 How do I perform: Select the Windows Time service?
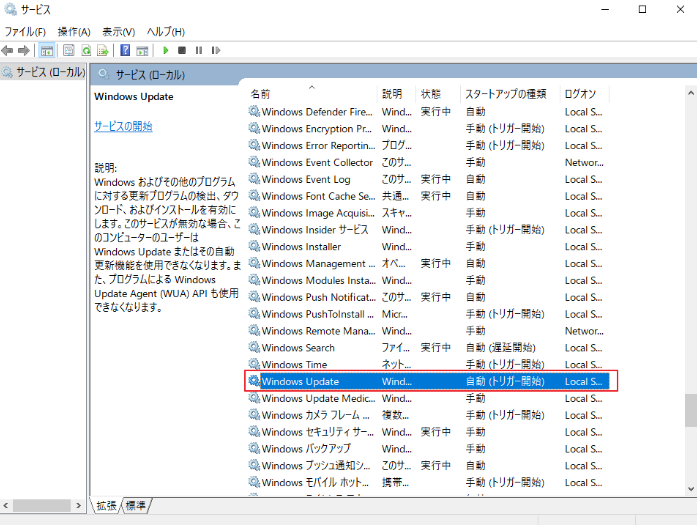click(429, 364)
